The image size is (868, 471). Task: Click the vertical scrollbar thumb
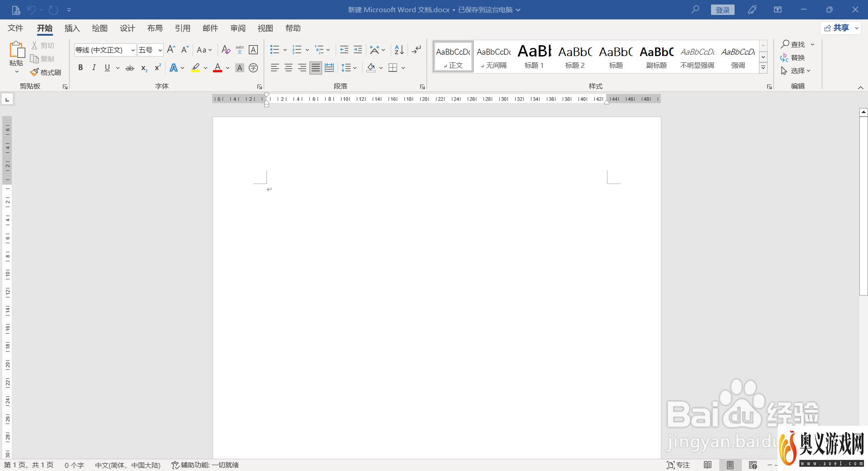(x=863, y=206)
